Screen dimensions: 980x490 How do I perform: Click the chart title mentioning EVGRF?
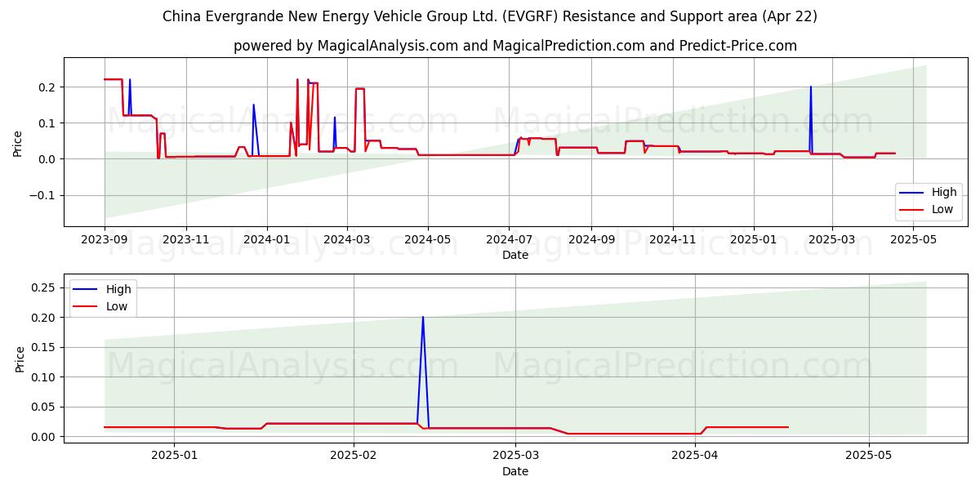click(x=490, y=16)
